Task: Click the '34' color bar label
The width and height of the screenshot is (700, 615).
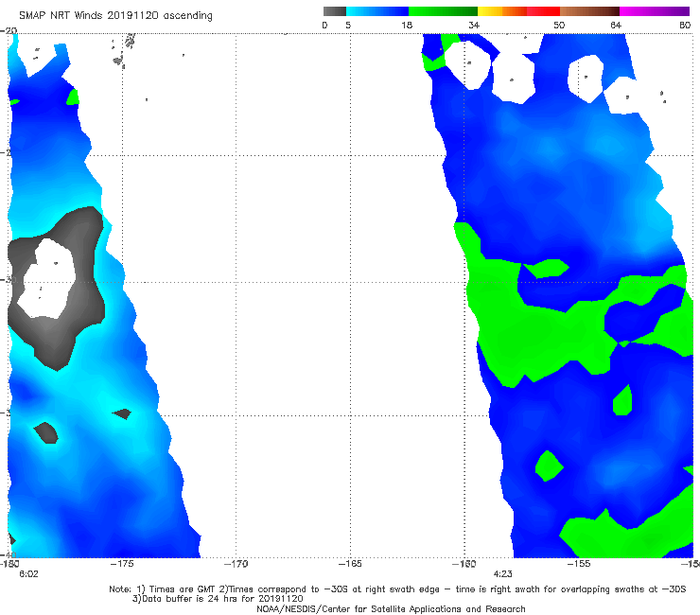Action: pyautogui.click(x=474, y=25)
